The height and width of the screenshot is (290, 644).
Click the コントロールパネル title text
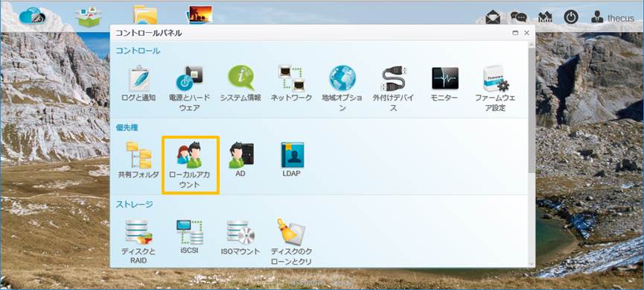click(148, 34)
